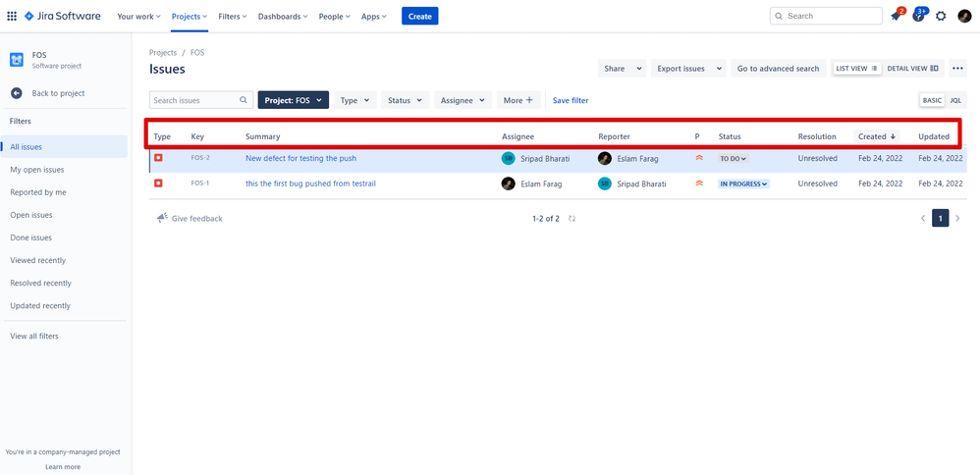Expand the Assignee filter dropdown
980x475 pixels.
[x=463, y=100]
